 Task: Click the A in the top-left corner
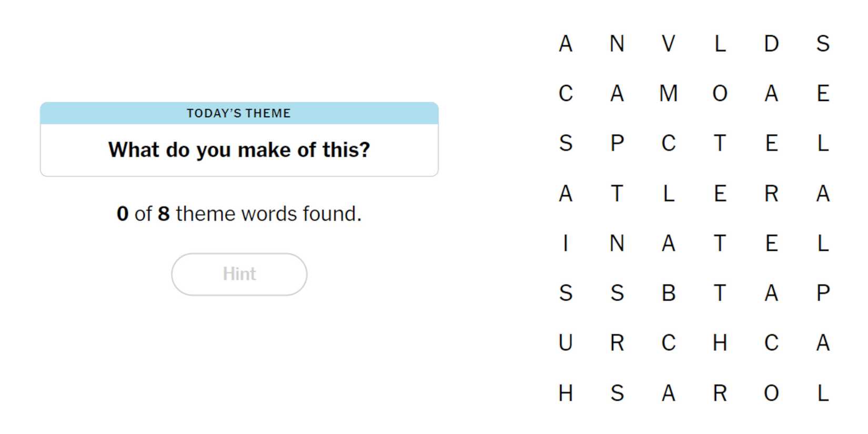click(566, 44)
